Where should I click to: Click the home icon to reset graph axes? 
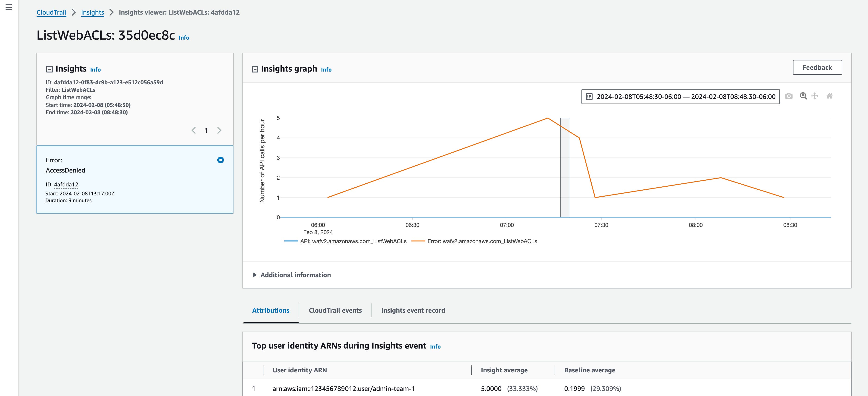(830, 96)
